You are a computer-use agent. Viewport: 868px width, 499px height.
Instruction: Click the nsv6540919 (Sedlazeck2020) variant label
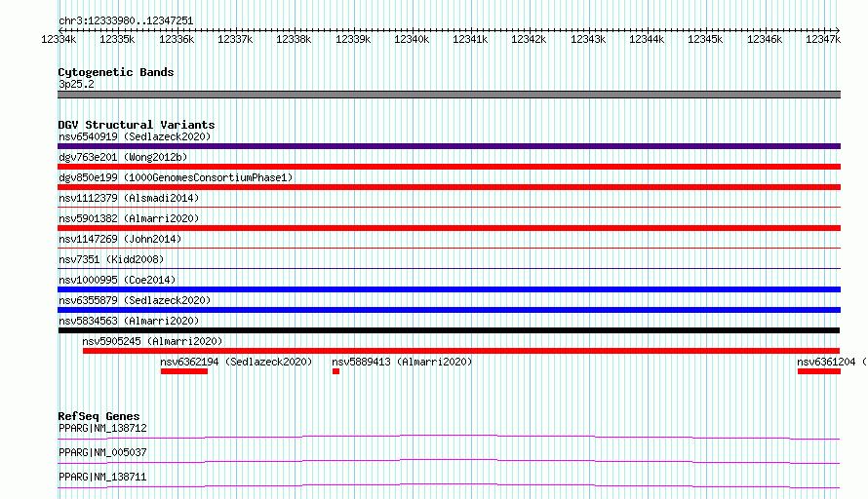tap(135, 136)
